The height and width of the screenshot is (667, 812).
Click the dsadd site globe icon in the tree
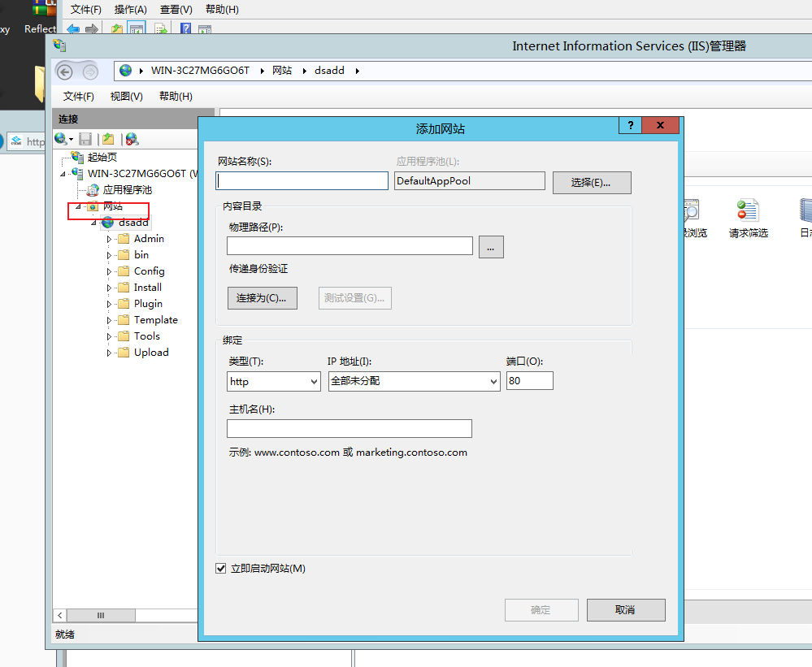point(108,223)
